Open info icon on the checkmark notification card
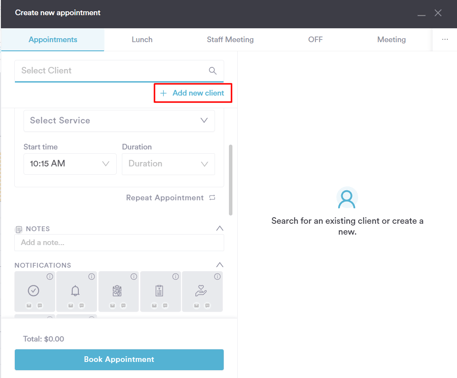Viewport: 457px width, 378px height. [x=50, y=276]
